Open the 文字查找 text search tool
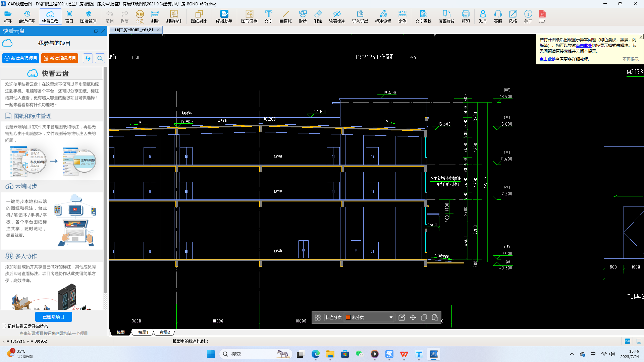The height and width of the screenshot is (362, 644). (x=423, y=16)
